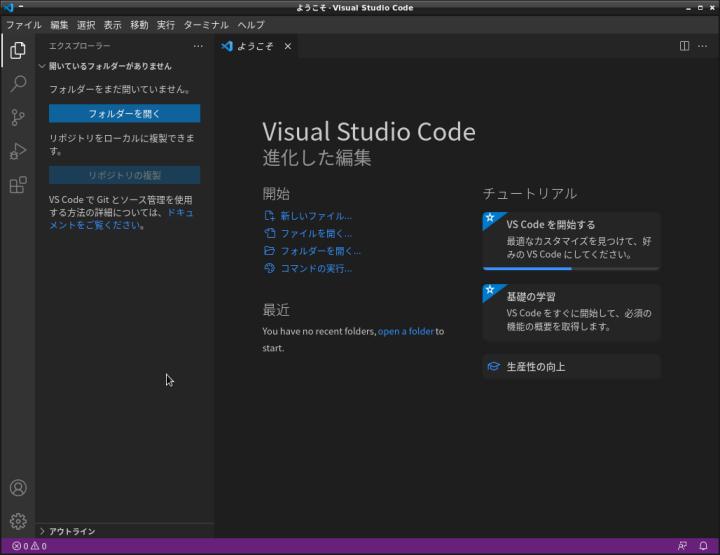The image size is (720, 555).
Task: Click the split editor icon
Action: [684, 46]
